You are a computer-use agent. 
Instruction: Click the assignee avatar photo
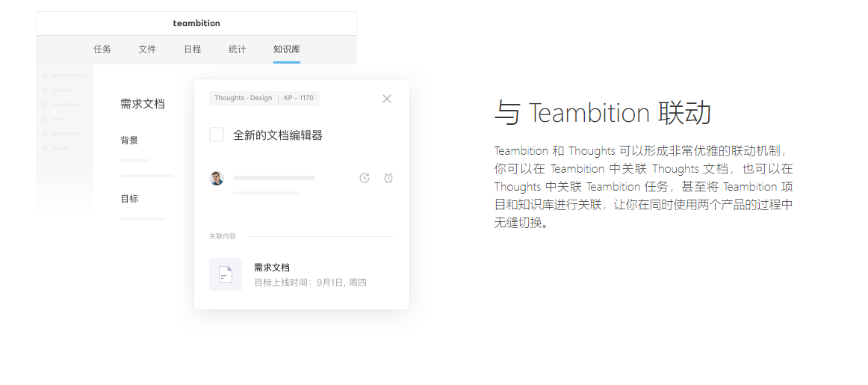(217, 178)
